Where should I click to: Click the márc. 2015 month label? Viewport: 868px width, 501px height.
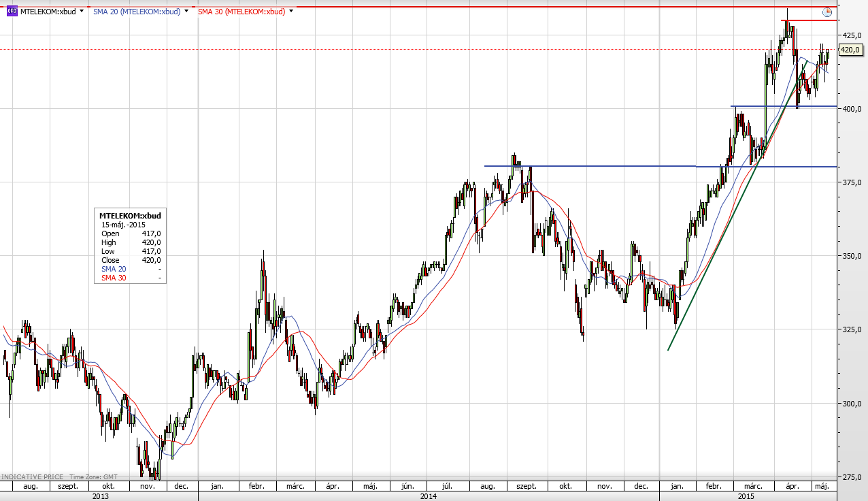click(x=753, y=487)
